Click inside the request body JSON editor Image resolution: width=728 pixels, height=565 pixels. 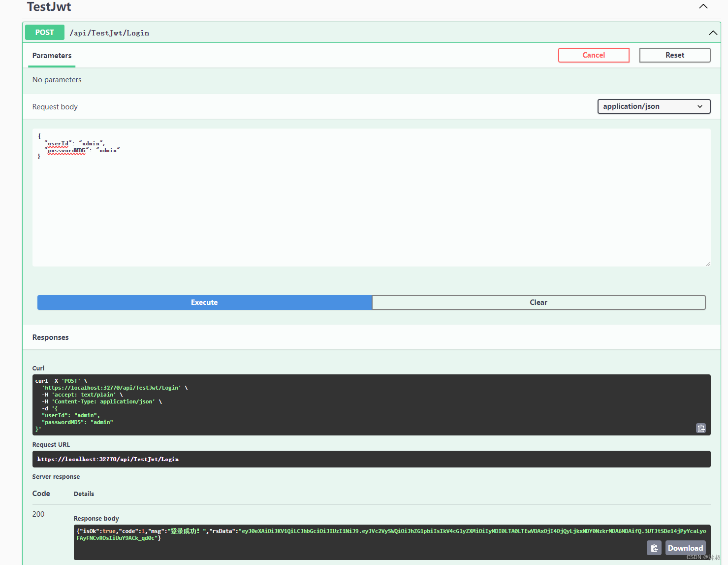click(x=371, y=198)
